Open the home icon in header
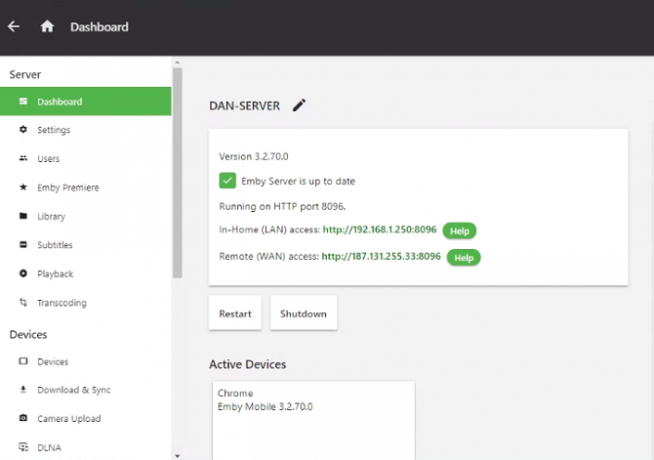Screen dimensions: 654x460 (47, 26)
